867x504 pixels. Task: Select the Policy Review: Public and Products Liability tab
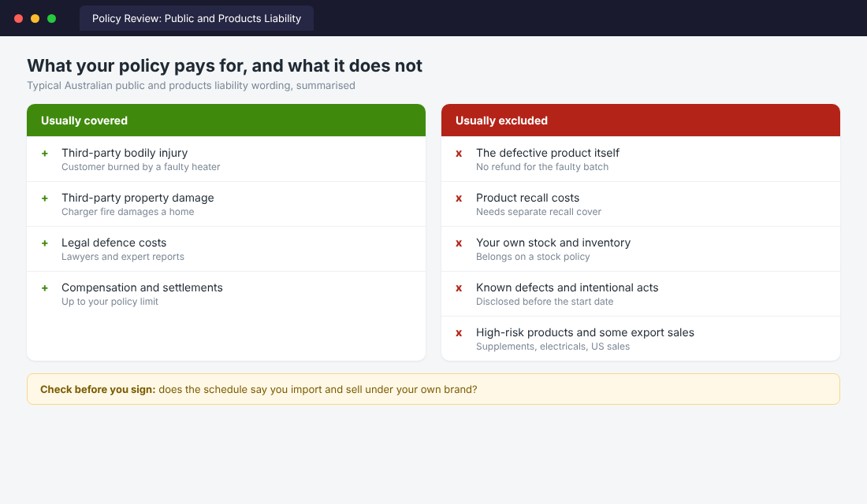196,18
